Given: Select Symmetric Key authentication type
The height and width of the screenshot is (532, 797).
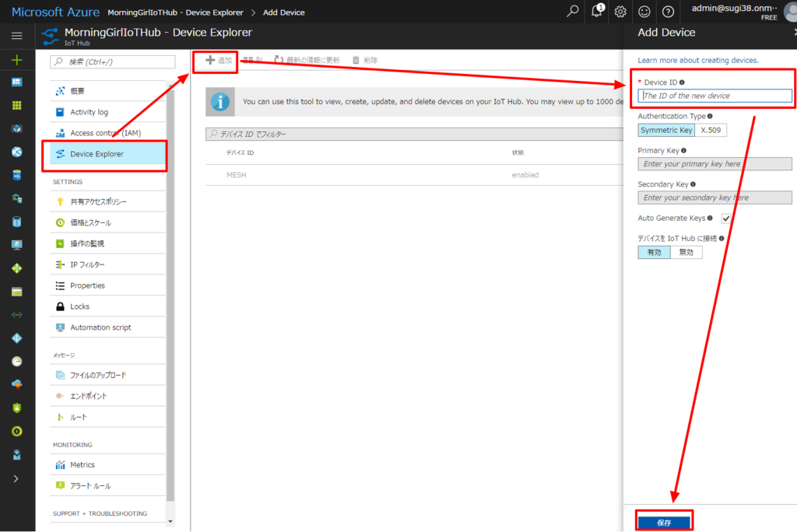Looking at the screenshot, I should (666, 130).
